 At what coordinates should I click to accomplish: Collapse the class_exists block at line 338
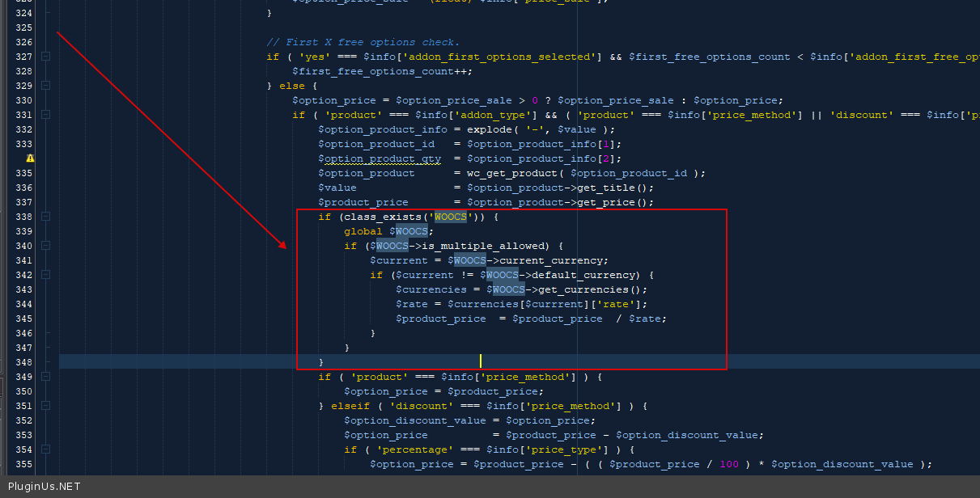coord(46,217)
